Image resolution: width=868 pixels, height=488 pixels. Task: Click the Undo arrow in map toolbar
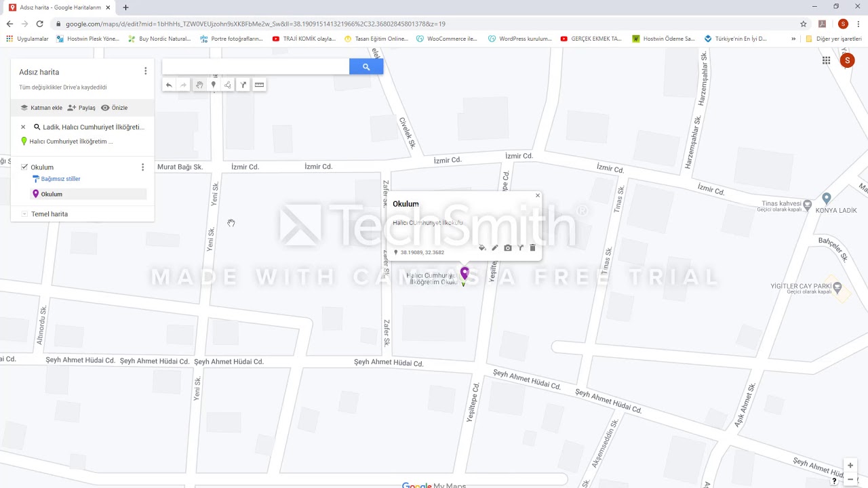pos(169,85)
